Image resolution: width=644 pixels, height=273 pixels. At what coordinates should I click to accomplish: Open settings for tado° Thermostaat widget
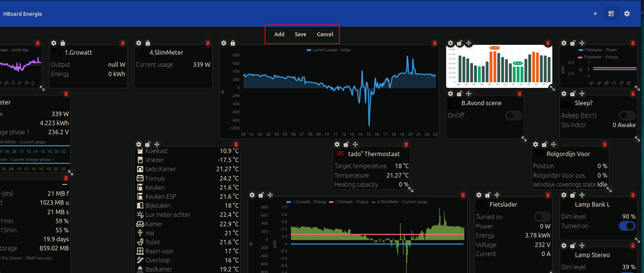337,144
